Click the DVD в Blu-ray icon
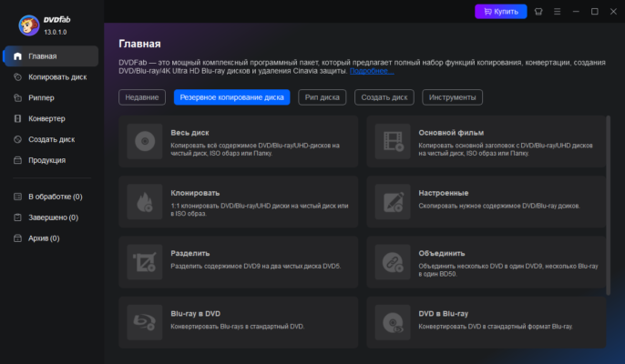 [393, 322]
